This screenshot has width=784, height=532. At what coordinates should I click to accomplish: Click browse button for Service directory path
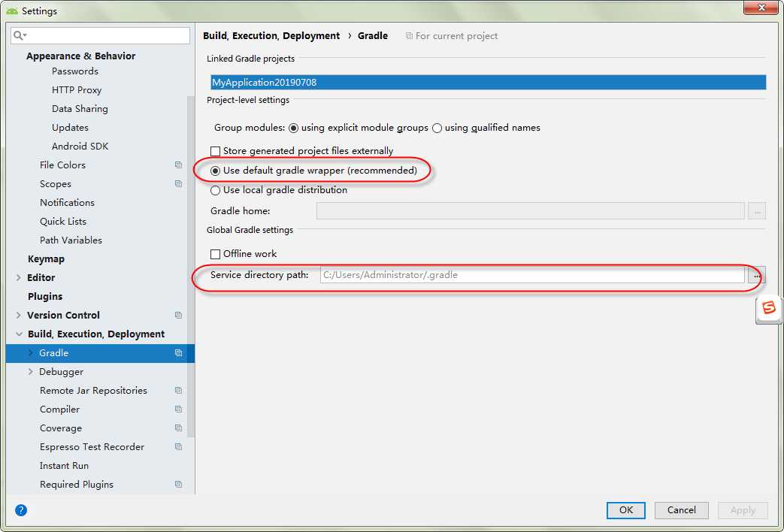[x=756, y=276]
